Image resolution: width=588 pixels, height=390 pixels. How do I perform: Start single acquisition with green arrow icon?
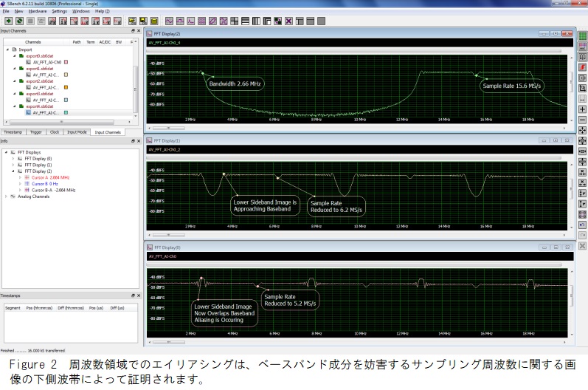(x=9, y=21)
